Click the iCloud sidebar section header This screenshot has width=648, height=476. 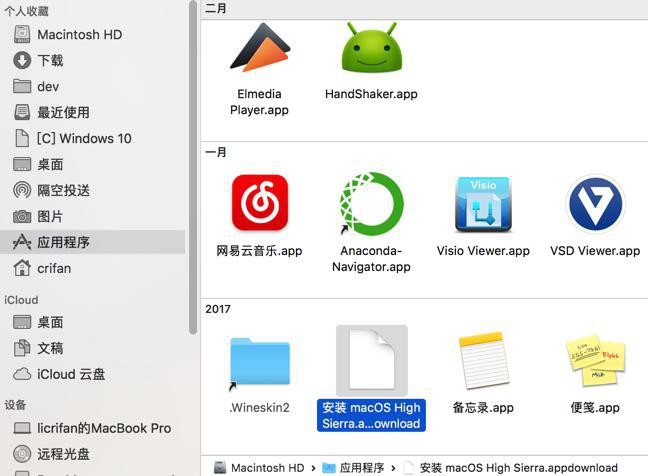coord(21,300)
